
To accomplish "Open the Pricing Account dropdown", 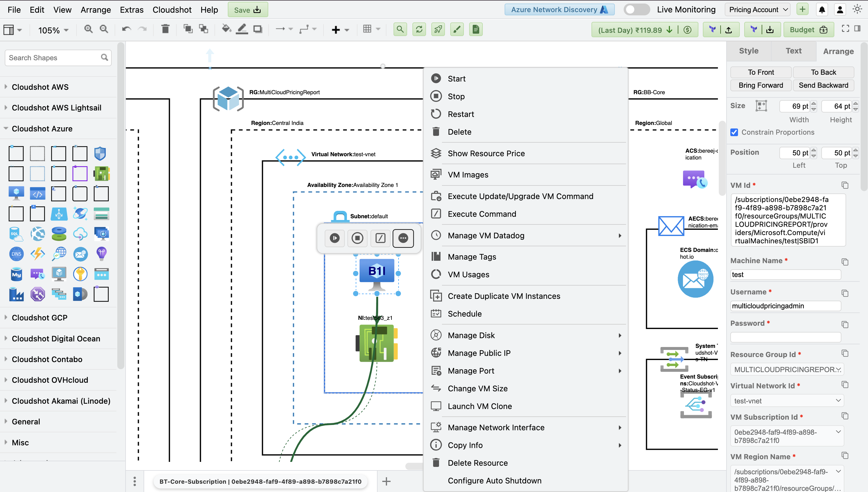I will click(x=758, y=10).
